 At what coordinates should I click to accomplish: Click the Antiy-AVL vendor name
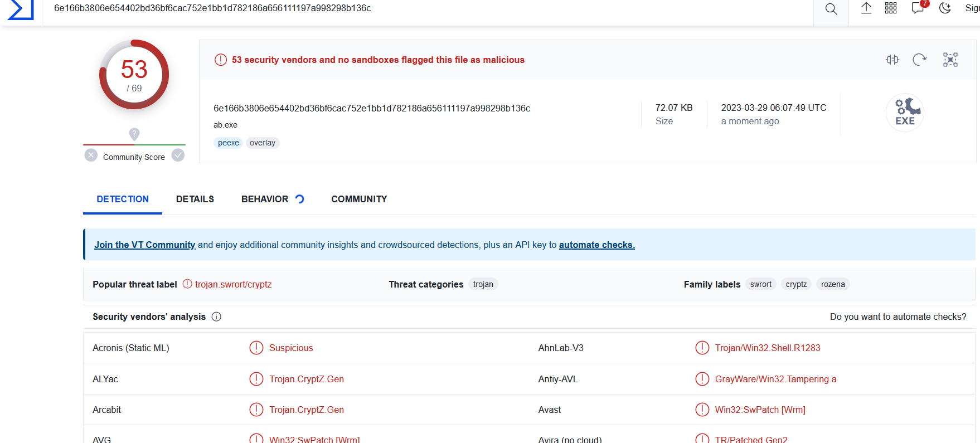(x=558, y=379)
